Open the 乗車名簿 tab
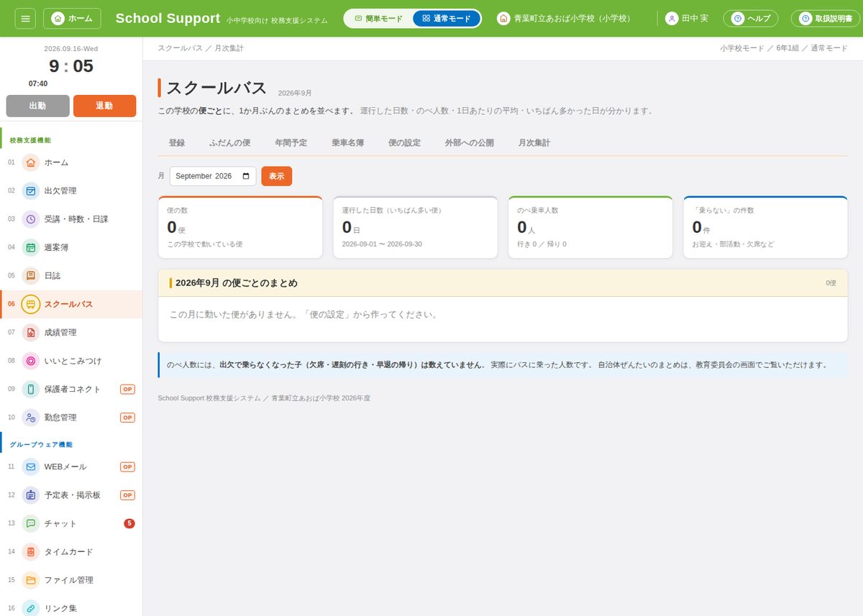Viewport: 863px width, 616px height. point(348,143)
